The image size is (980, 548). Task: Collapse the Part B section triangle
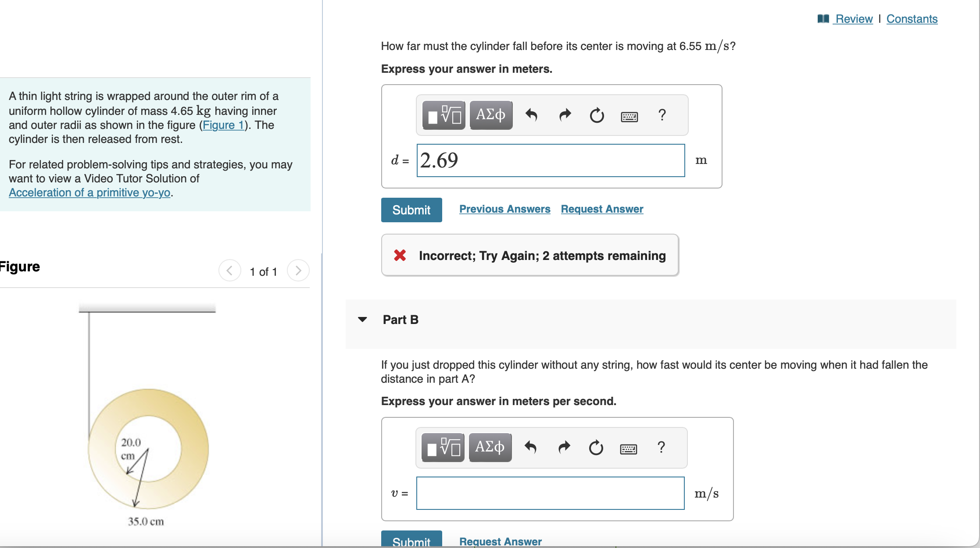(x=362, y=320)
